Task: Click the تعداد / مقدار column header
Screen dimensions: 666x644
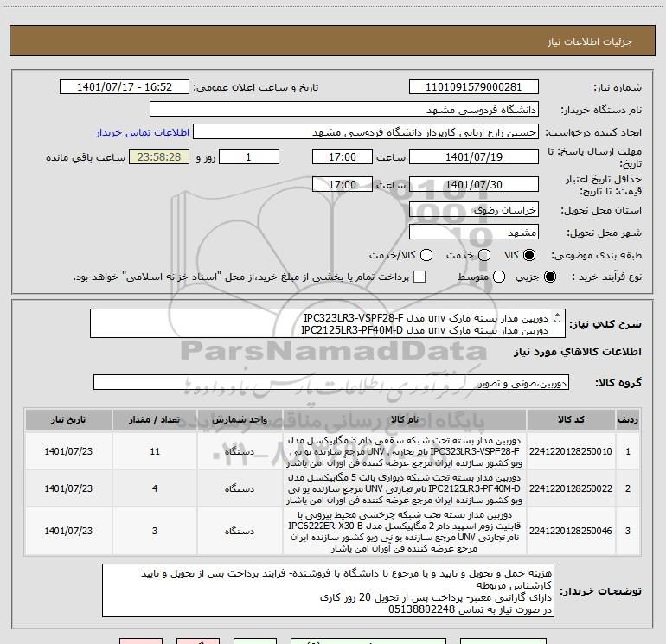Action: pyautogui.click(x=155, y=419)
